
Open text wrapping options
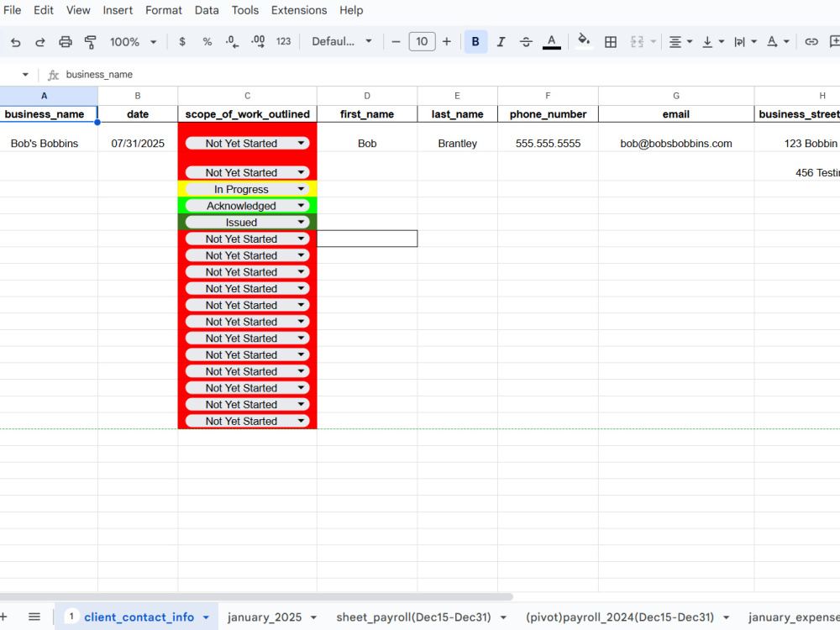pyautogui.click(x=745, y=42)
